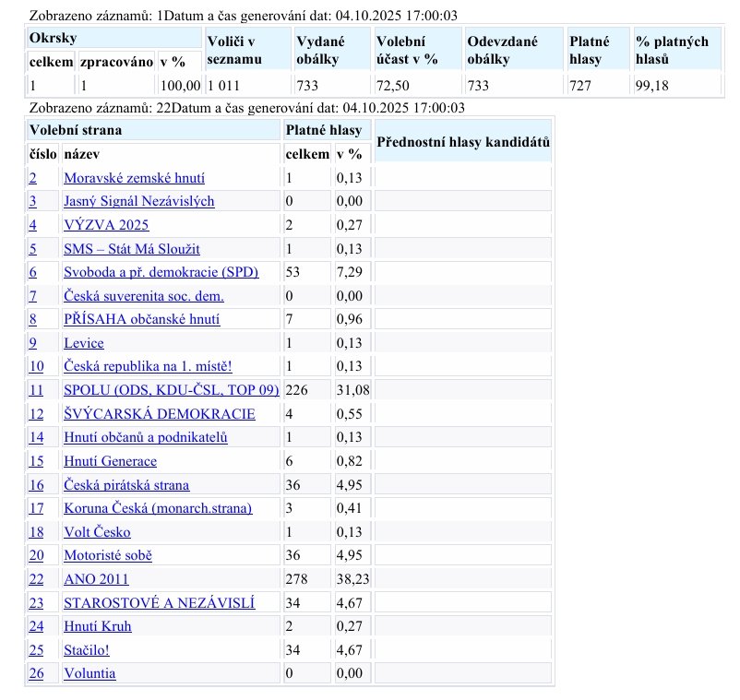Image resolution: width=740 pixels, height=700 pixels.
Task: Click the ANO 2011 party name link
Action: click(96, 579)
